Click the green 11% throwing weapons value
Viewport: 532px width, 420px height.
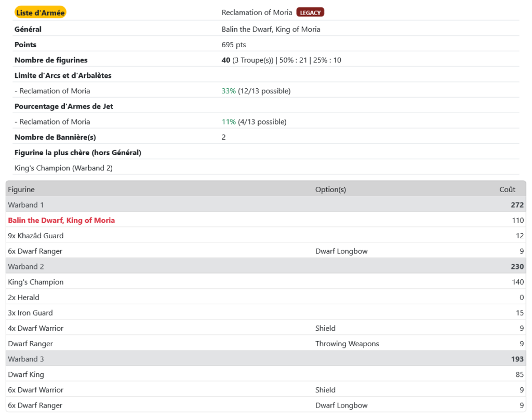coord(229,121)
